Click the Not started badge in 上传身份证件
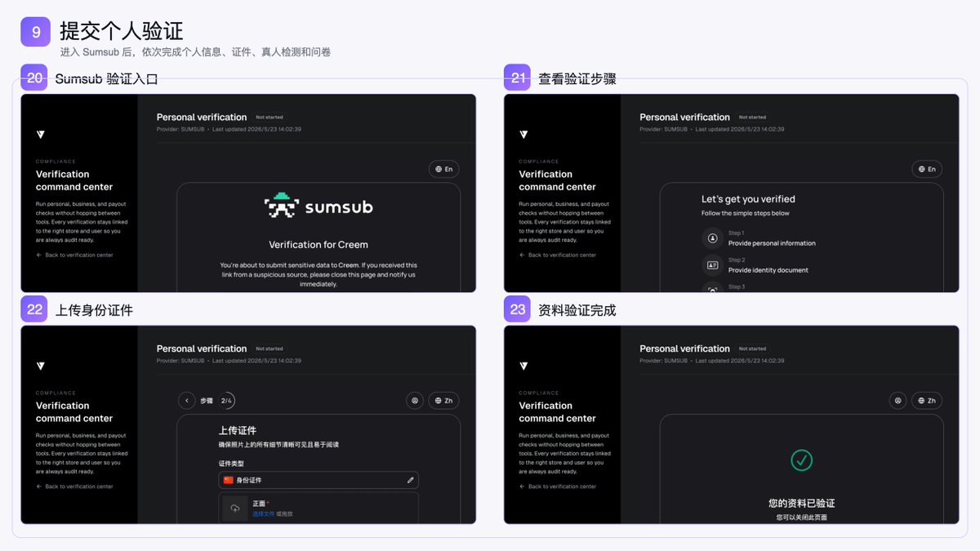 (x=269, y=349)
